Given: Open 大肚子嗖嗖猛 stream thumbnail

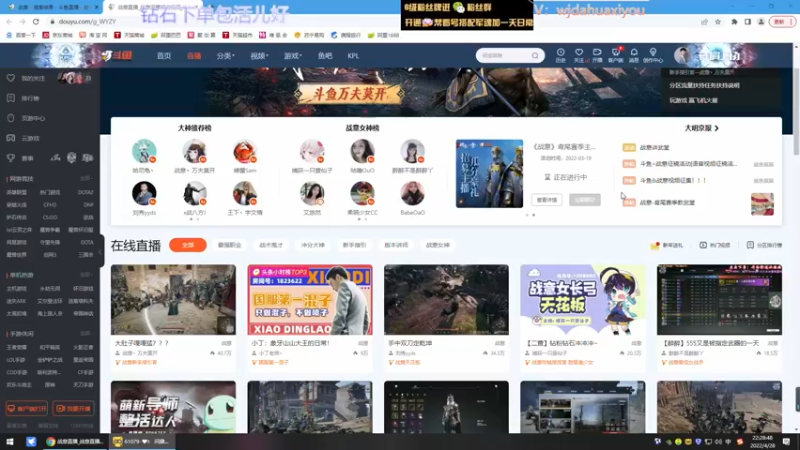Looking at the screenshot, I should 173,299.
